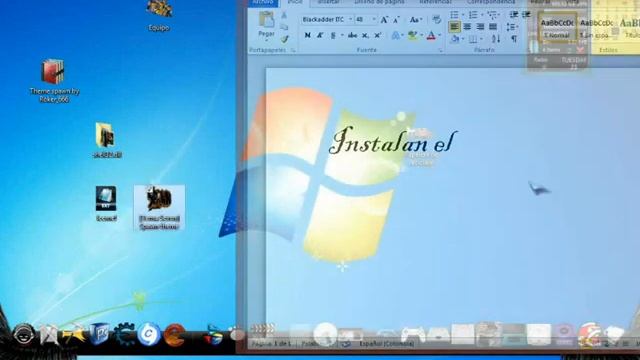The height and width of the screenshot is (360, 640).
Task: Toggle strikethrough (abc) formatting
Action: click(352, 36)
